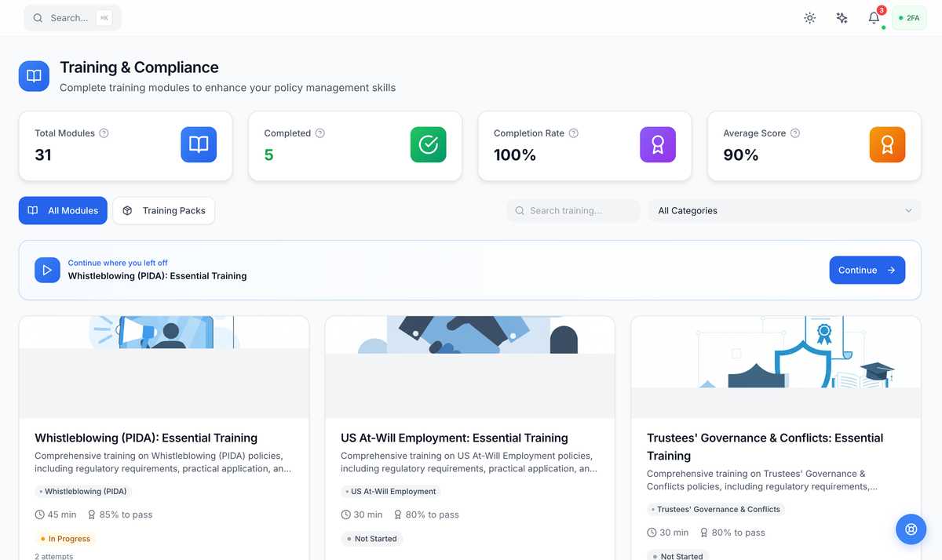
Task: Open the help widget in the bottom corner
Action: coord(911,529)
